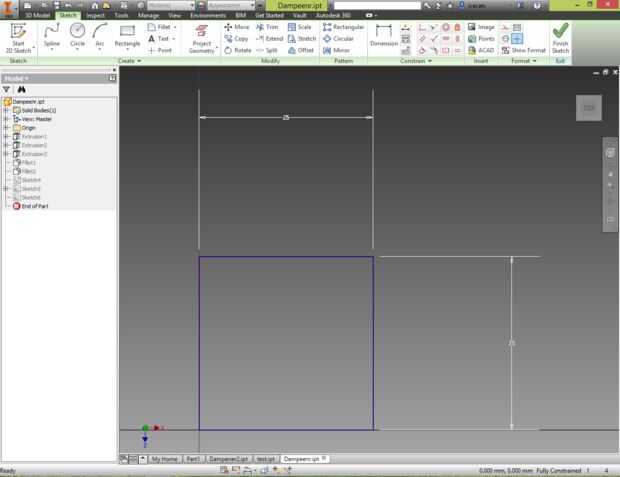Open the Fillet dropdown arrow

(x=175, y=27)
